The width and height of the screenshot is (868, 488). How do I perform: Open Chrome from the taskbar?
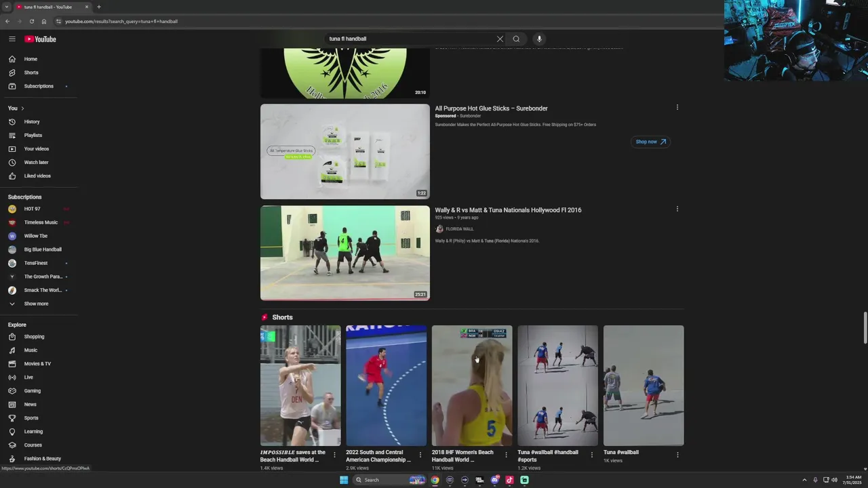(x=435, y=480)
